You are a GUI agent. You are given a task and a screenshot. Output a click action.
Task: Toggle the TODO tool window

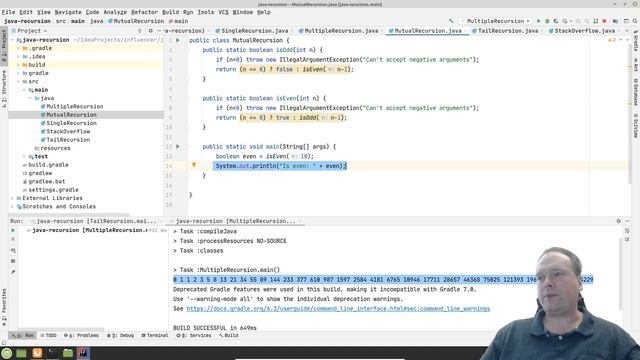[x=49, y=336]
